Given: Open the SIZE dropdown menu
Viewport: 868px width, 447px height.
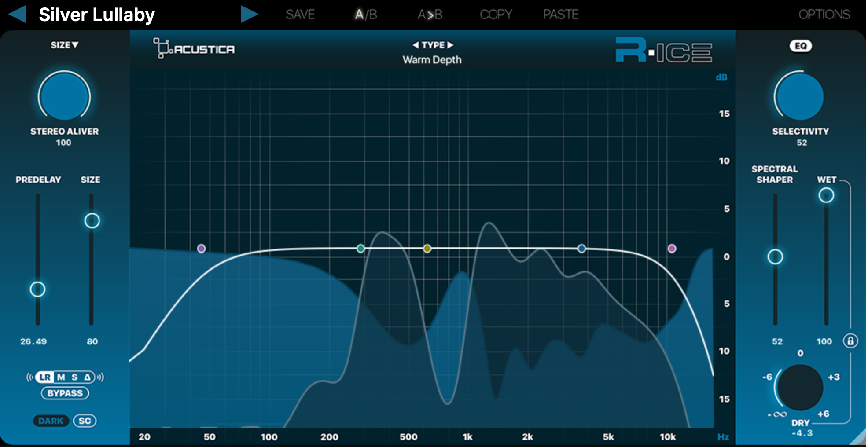Looking at the screenshot, I should (x=64, y=45).
